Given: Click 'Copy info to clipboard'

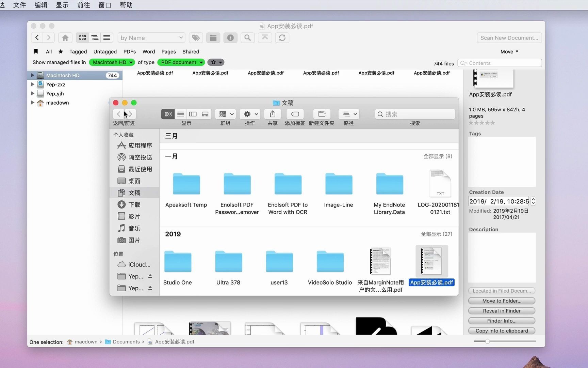Looking at the screenshot, I should pyautogui.click(x=502, y=331).
